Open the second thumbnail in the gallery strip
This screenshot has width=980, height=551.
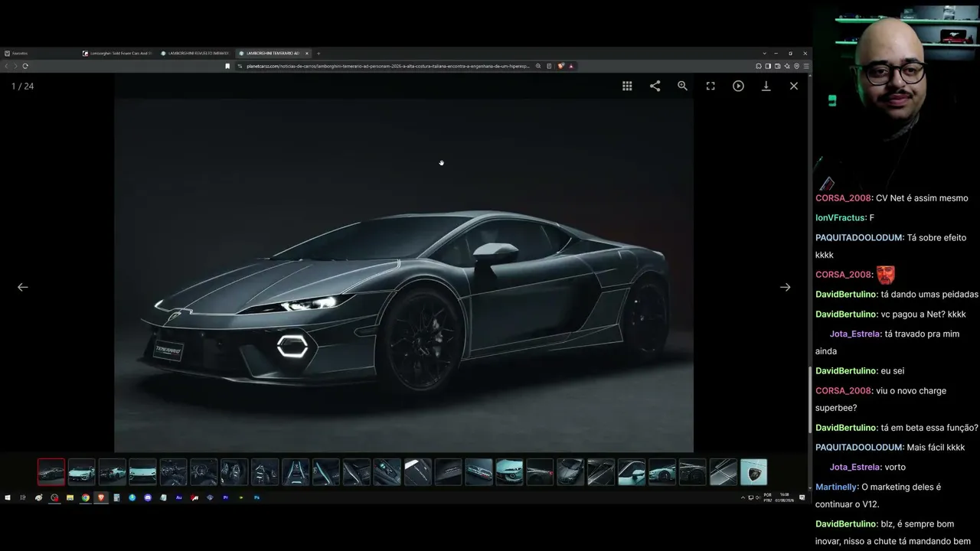(82, 472)
